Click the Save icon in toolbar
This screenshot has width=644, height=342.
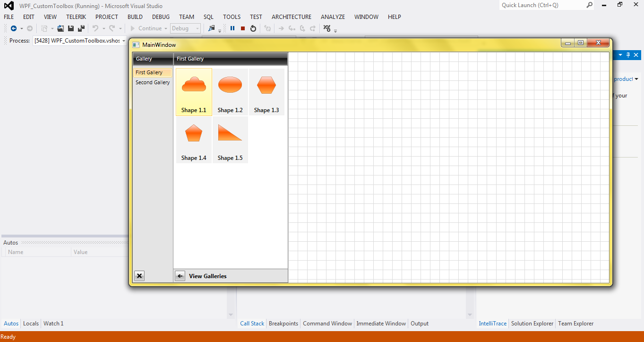pos(71,28)
